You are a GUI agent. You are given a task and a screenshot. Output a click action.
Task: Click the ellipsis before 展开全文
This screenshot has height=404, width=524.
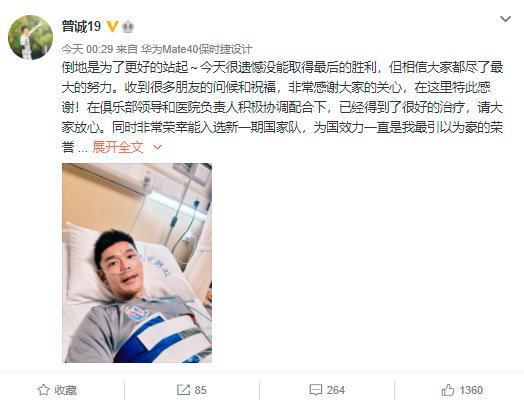(83, 149)
